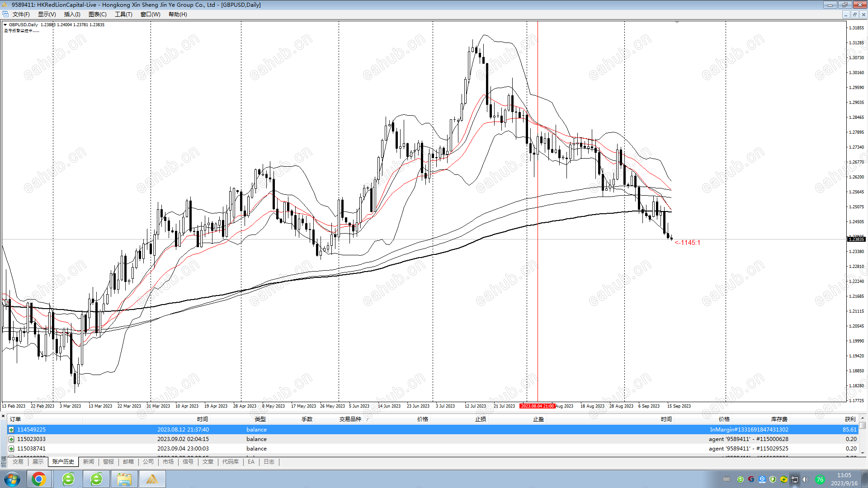Viewport: 868px width, 488px height.
Task: Close the terminal panel with the X
Action: tap(3, 416)
